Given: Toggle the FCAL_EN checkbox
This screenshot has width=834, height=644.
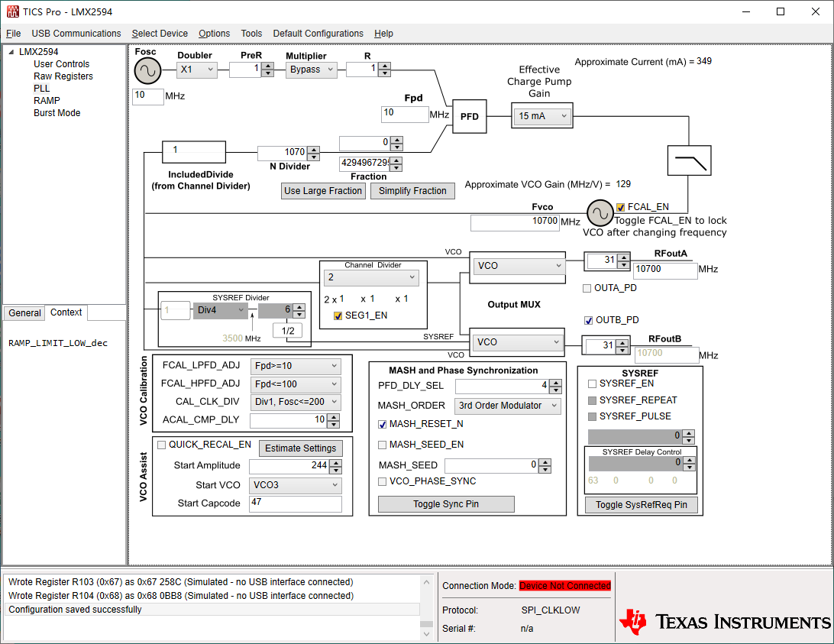Looking at the screenshot, I should [620, 207].
